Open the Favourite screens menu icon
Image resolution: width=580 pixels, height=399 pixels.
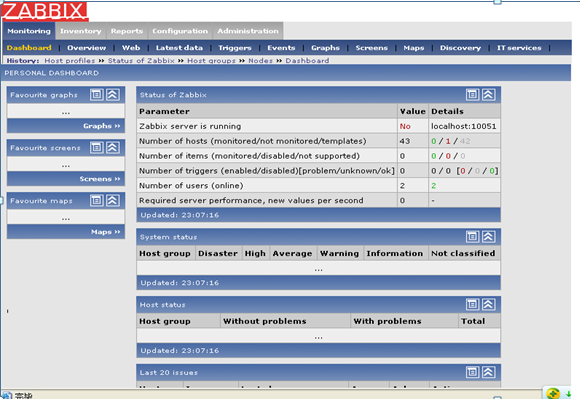(97, 148)
